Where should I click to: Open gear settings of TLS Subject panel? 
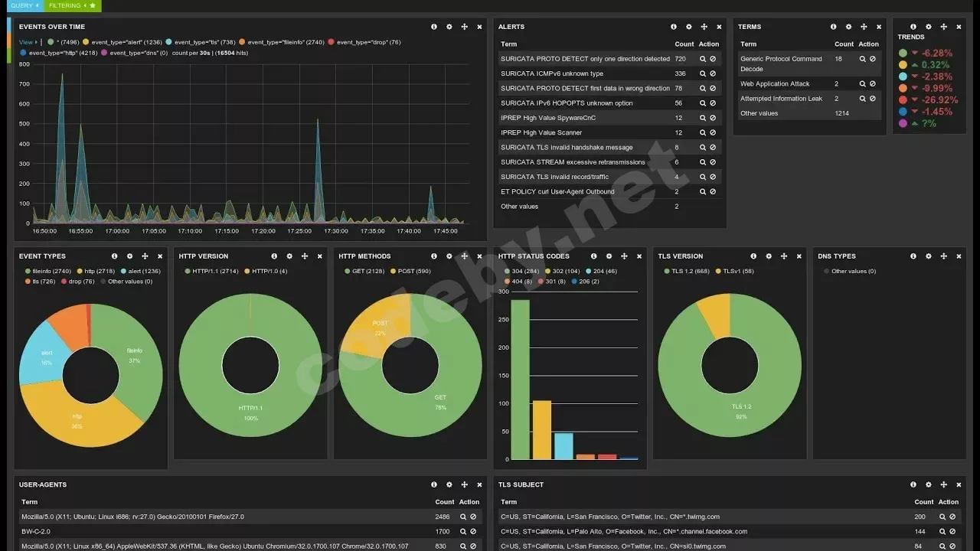pos(929,484)
